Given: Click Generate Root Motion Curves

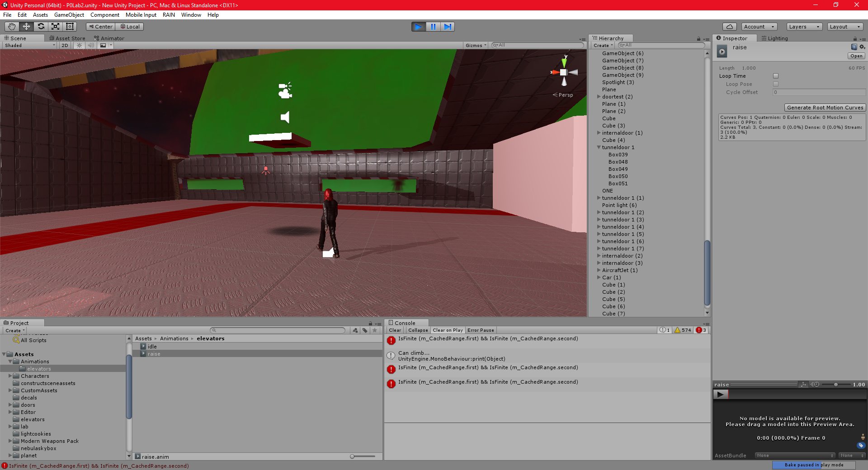Looking at the screenshot, I should 825,108.
